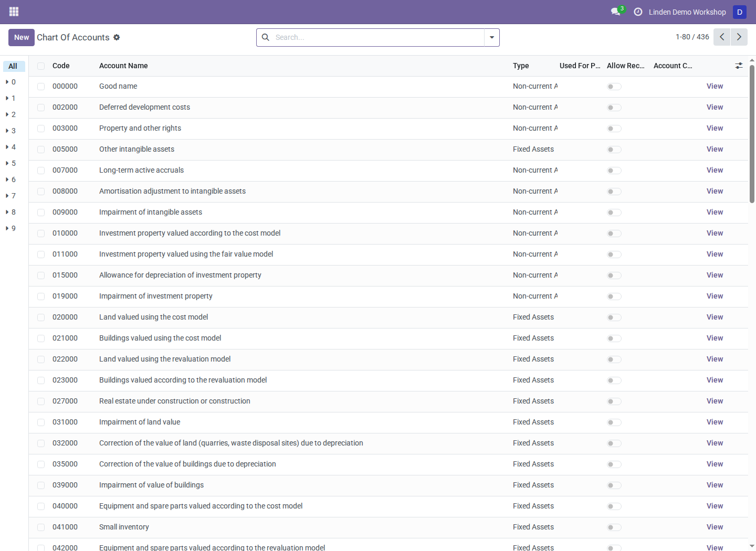Click the vertical scrollbar of the accounts list
This screenshot has width=756, height=551.
752,134
